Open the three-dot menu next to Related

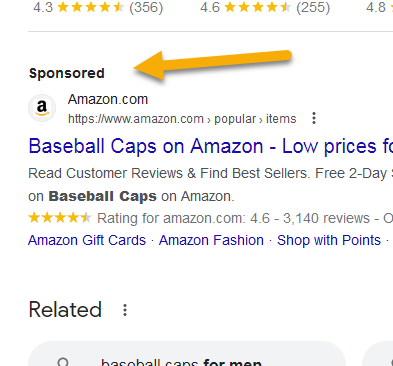pyautogui.click(x=125, y=310)
